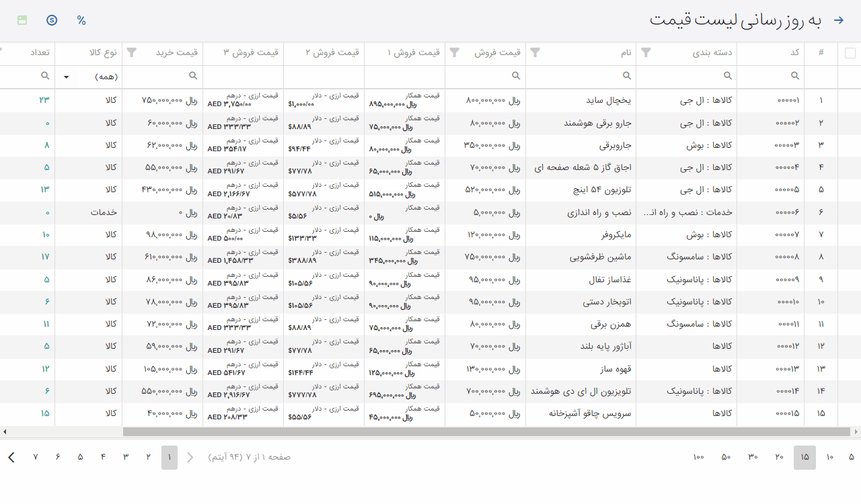
Task: Set page size to 100 items
Action: 698,457
